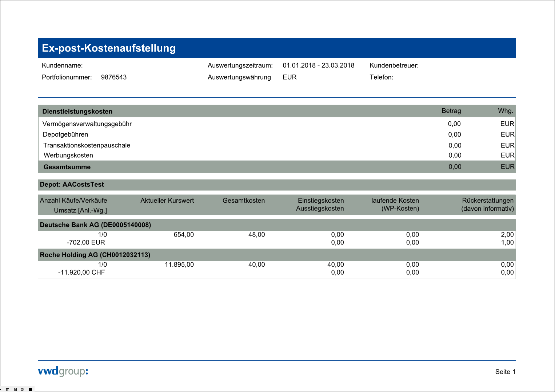555x392 pixels.
Task: Click the Gesamtsumme total row label
Action: [x=67, y=167]
